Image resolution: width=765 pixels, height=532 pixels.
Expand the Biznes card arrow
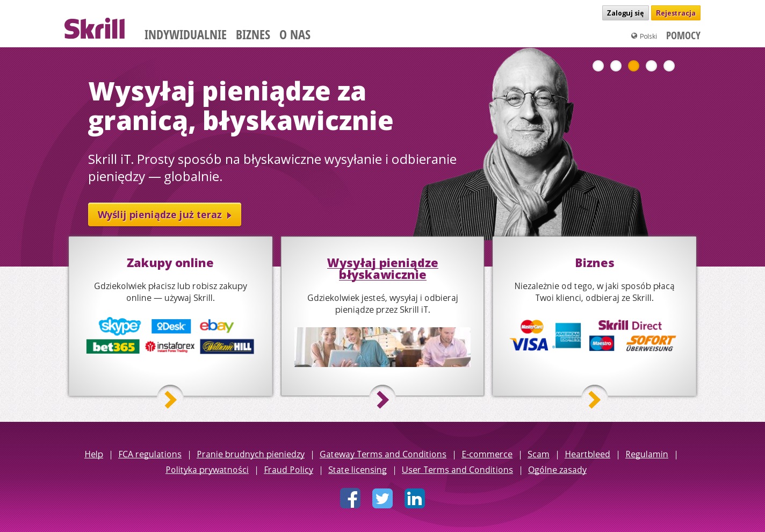tap(595, 399)
